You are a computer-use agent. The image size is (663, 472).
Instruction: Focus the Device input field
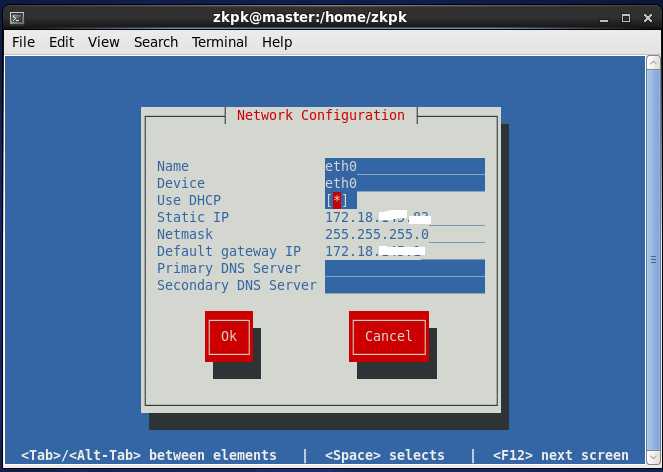tap(405, 183)
